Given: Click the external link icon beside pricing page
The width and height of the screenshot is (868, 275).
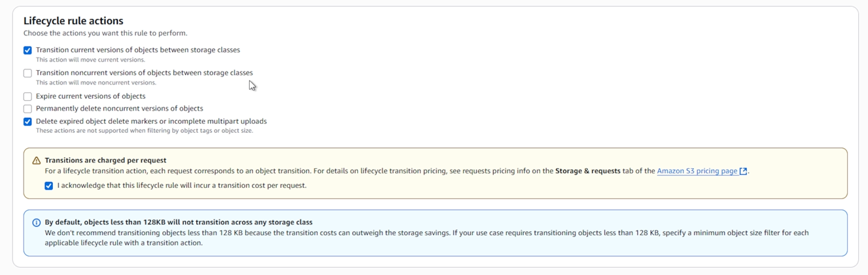Looking at the screenshot, I should [743, 172].
